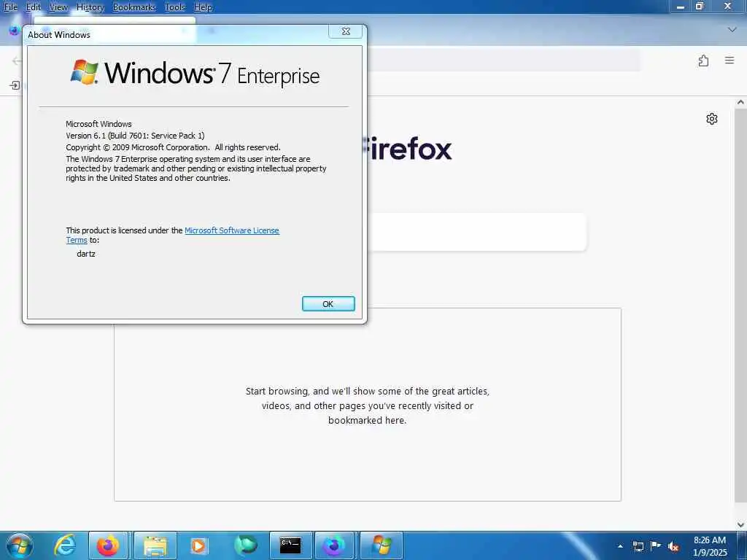This screenshot has height=560, width=747.
Task: Open Windows Media Player on taskbar
Action: pyautogui.click(x=198, y=545)
